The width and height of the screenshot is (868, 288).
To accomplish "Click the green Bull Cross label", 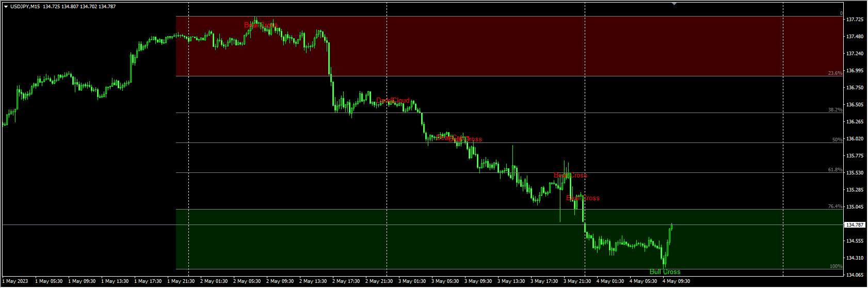I will (665, 272).
